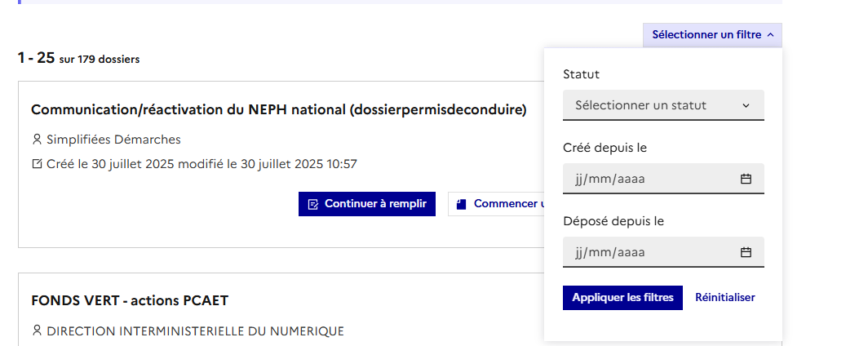868x346 pixels.
Task: Click the edit icon beside Créé le 30 juillet
Action: tap(36, 164)
